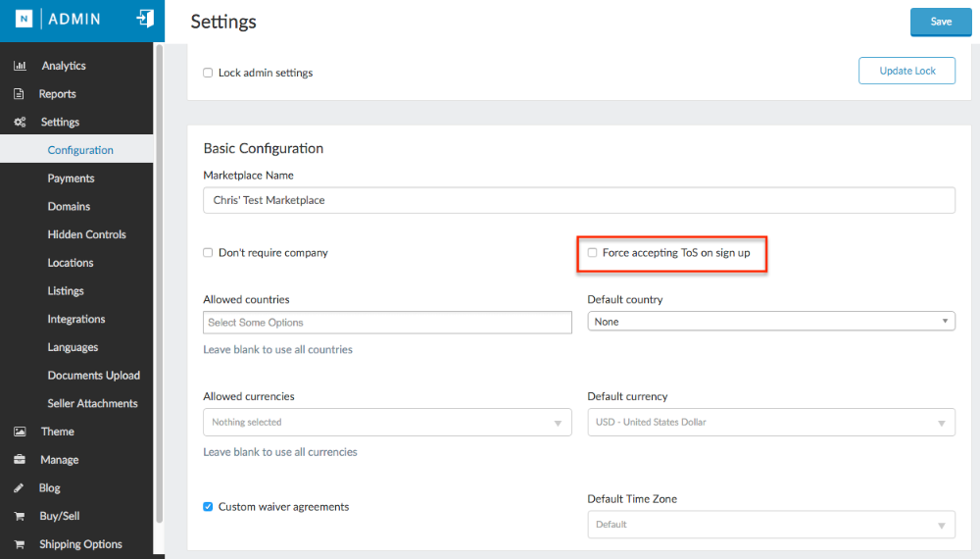Click the Analytics bar chart icon
Viewport: 980px width, 559px height.
point(20,66)
